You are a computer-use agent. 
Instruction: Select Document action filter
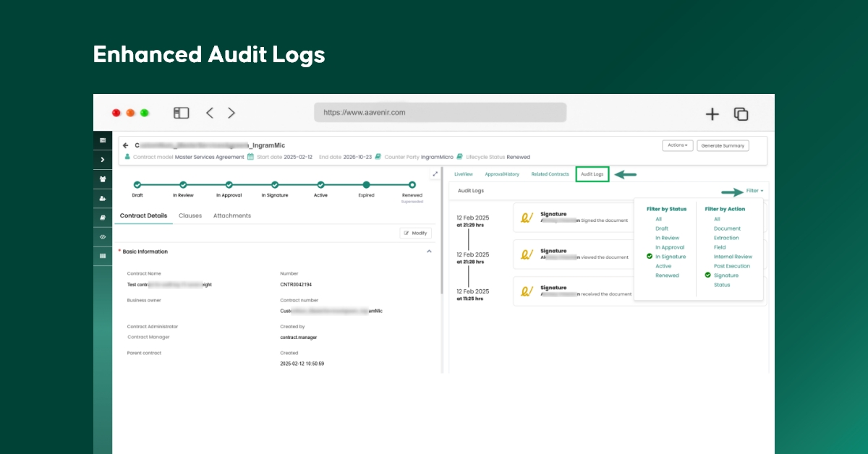click(727, 228)
